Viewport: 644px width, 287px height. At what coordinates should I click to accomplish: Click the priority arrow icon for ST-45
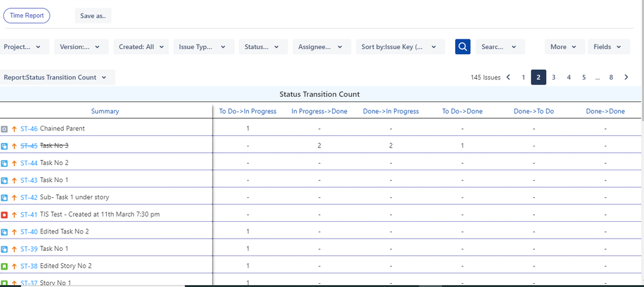tap(14, 146)
